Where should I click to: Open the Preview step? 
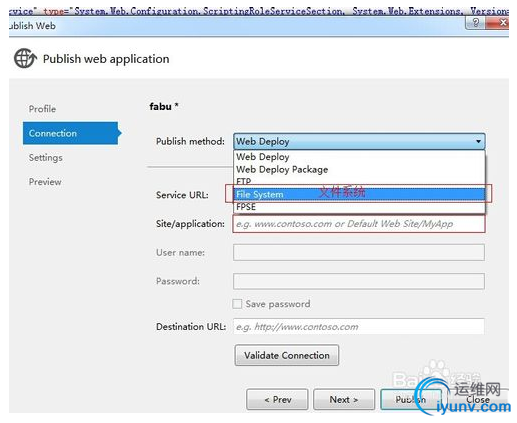(x=45, y=182)
